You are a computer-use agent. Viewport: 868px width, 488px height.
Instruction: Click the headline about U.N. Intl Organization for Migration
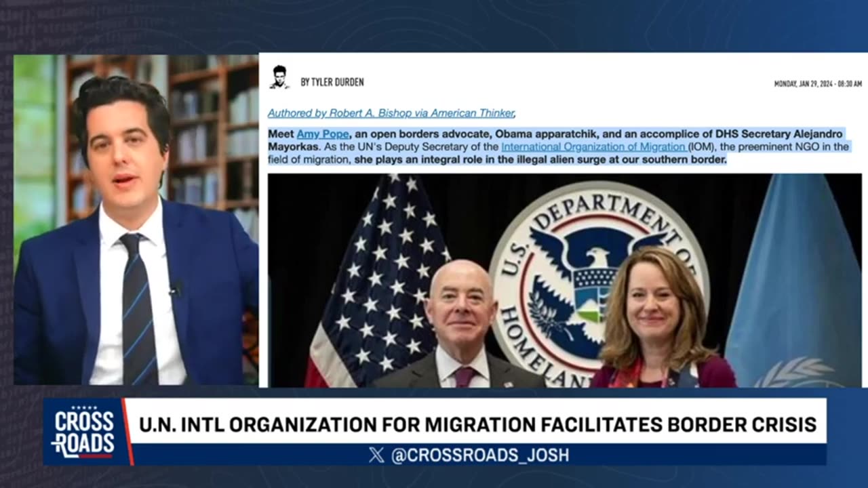(x=477, y=425)
